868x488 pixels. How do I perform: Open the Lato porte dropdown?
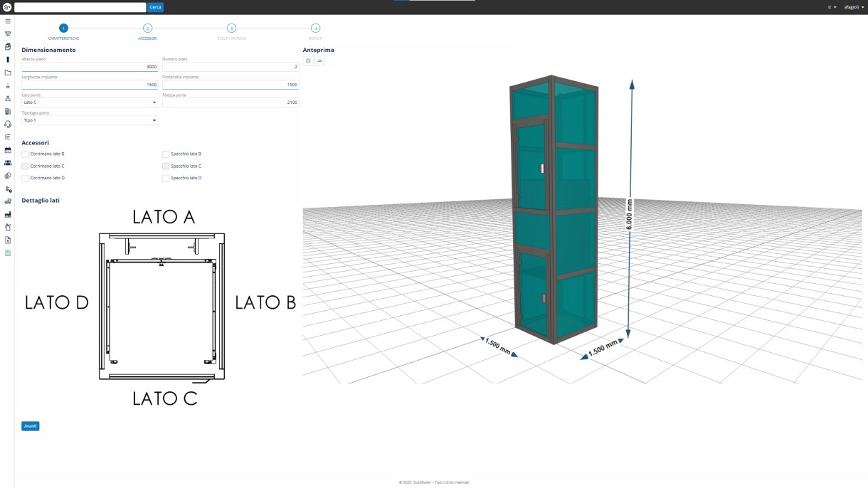(x=90, y=102)
